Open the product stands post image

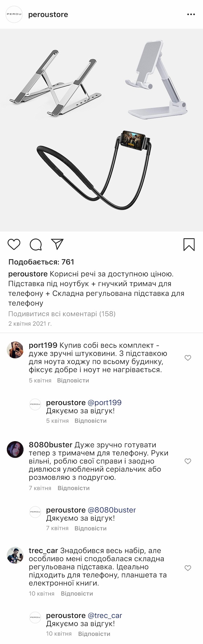(101, 130)
